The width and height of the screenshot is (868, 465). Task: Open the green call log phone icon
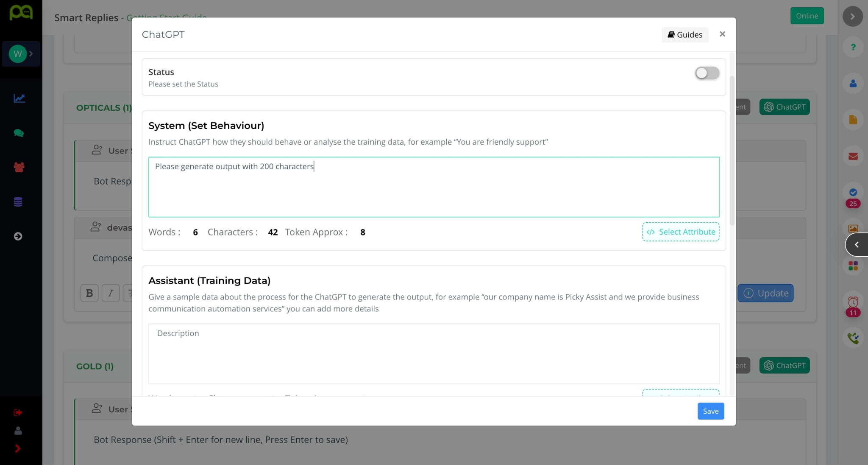854,338
